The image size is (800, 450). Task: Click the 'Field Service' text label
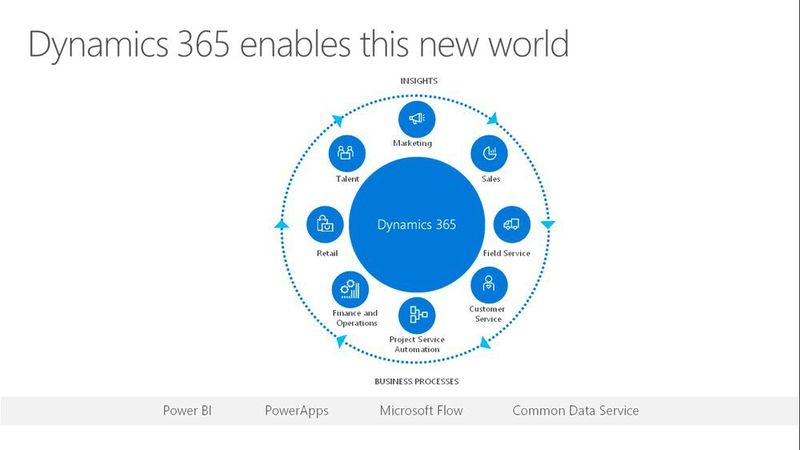point(507,253)
